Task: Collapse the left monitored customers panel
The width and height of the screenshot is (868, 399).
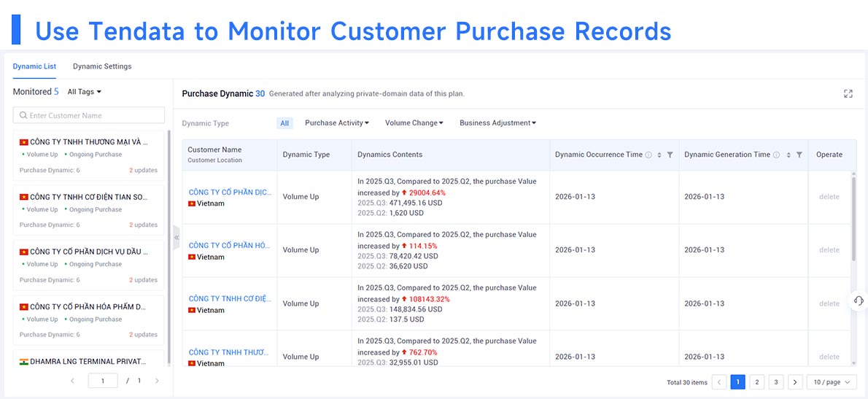Action: coord(177,237)
